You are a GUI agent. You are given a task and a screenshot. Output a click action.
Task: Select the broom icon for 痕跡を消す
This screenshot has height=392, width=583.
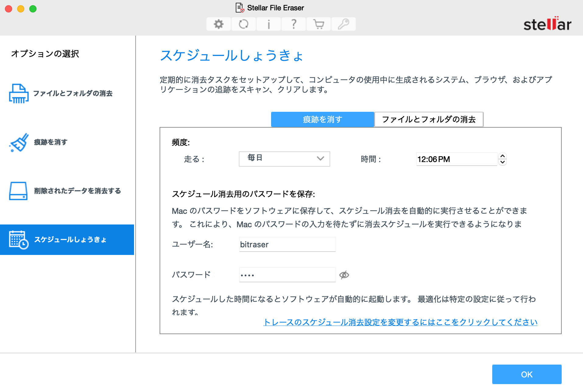[19, 142]
